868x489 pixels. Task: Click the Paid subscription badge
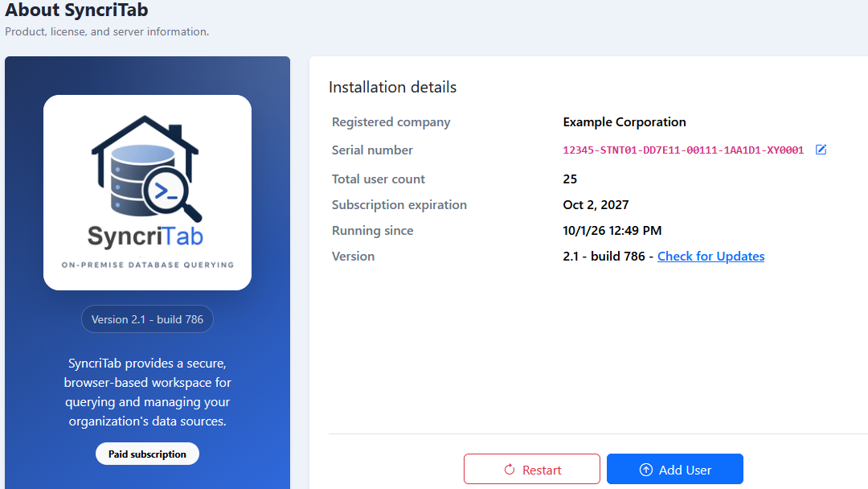point(147,454)
